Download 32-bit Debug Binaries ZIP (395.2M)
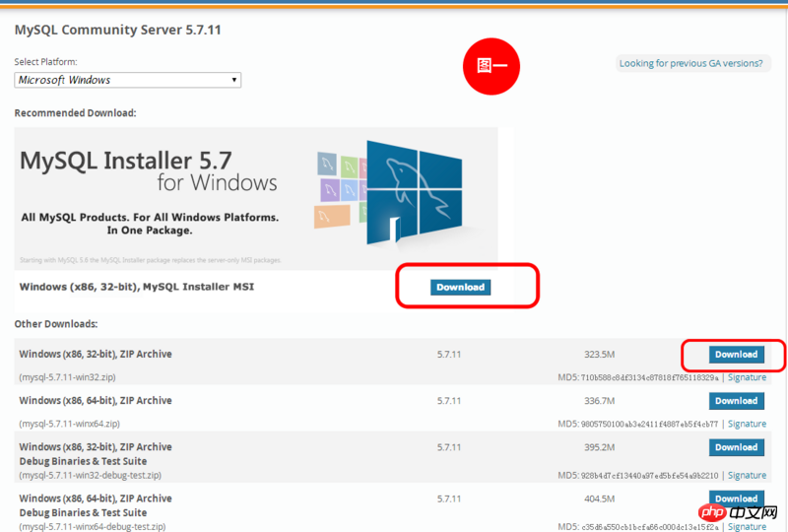The height and width of the screenshot is (532, 788). (x=736, y=447)
